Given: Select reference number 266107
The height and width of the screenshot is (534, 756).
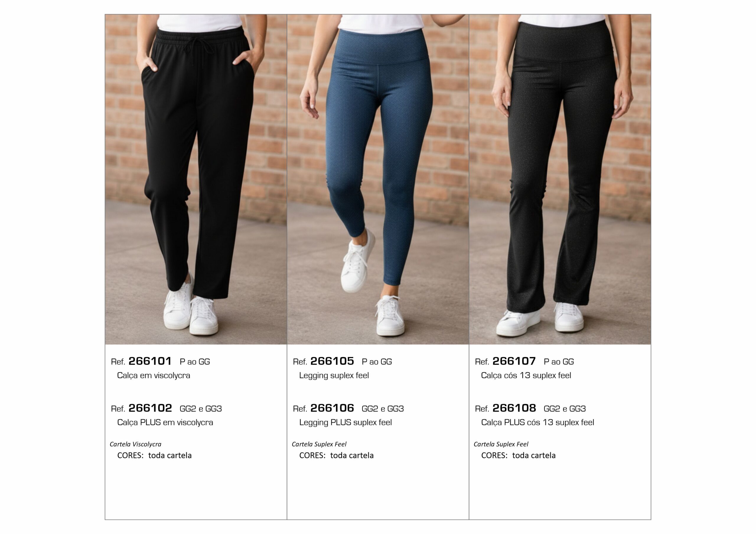Looking at the screenshot, I should point(514,361).
